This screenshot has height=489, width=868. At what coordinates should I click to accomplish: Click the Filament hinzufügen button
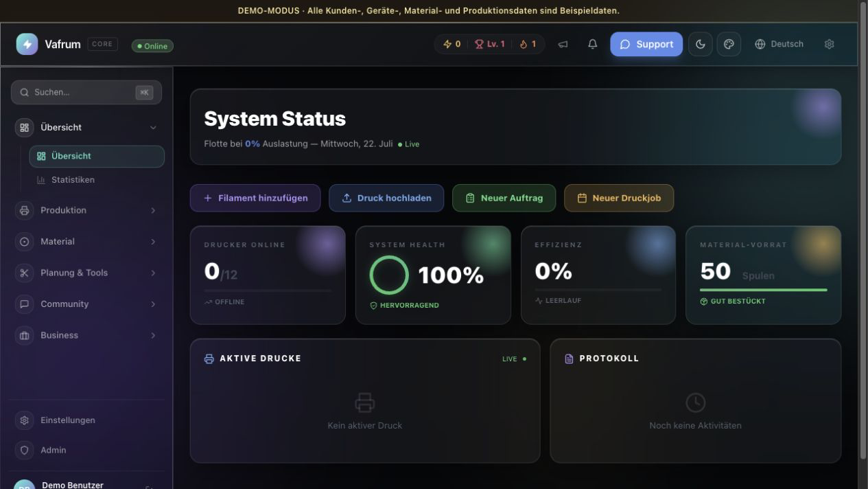pos(255,198)
